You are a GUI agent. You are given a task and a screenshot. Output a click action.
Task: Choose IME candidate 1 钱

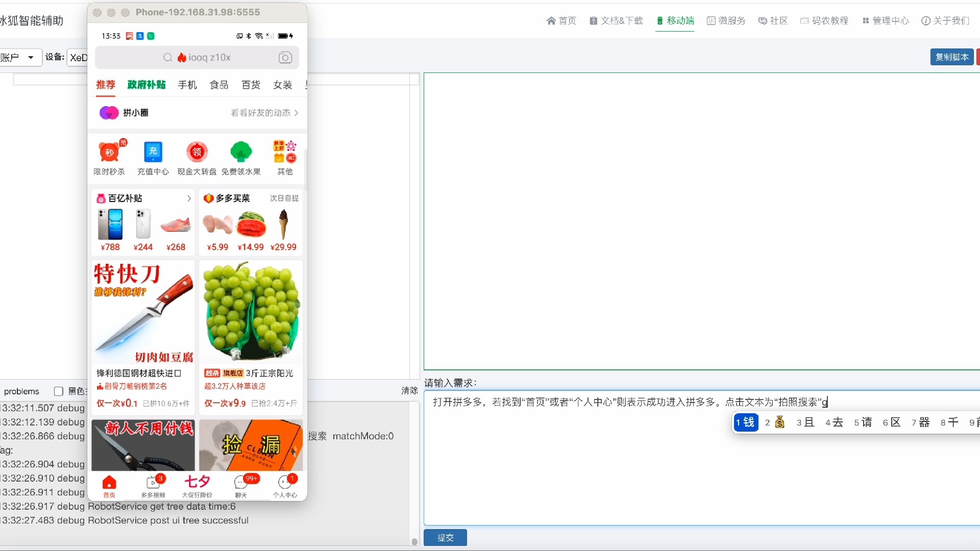tap(745, 422)
